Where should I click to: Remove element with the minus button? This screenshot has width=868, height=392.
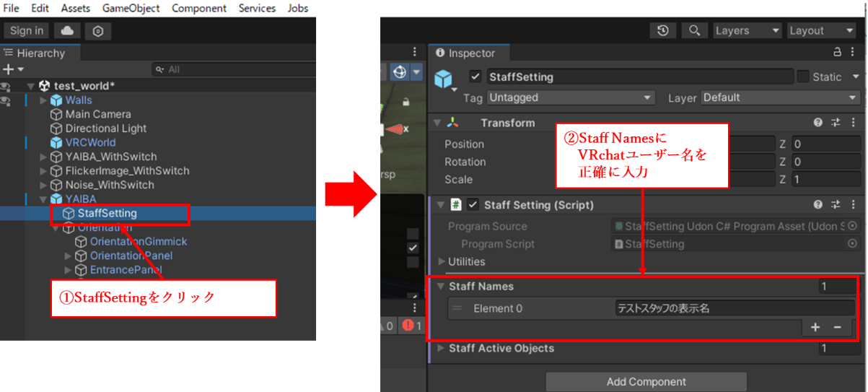coord(837,327)
